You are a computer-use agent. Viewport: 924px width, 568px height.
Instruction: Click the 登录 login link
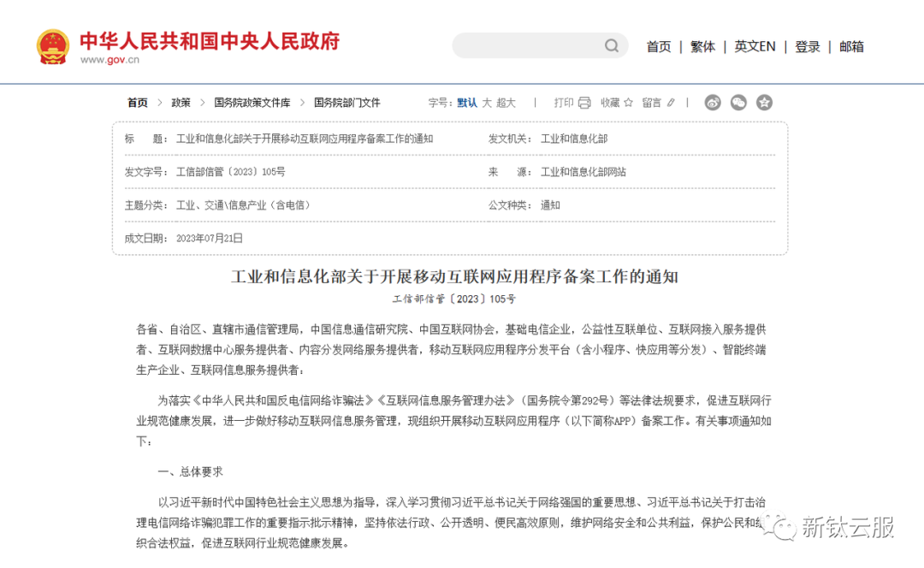tap(807, 46)
